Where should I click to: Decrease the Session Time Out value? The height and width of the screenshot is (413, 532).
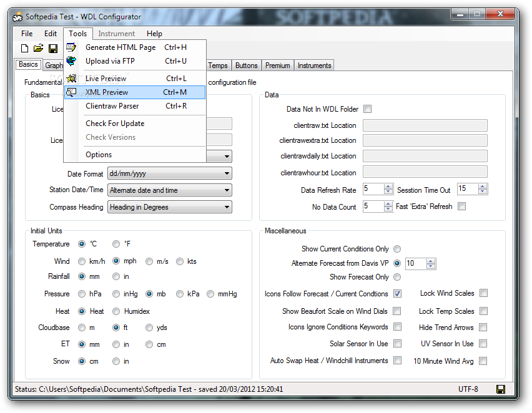(483, 192)
